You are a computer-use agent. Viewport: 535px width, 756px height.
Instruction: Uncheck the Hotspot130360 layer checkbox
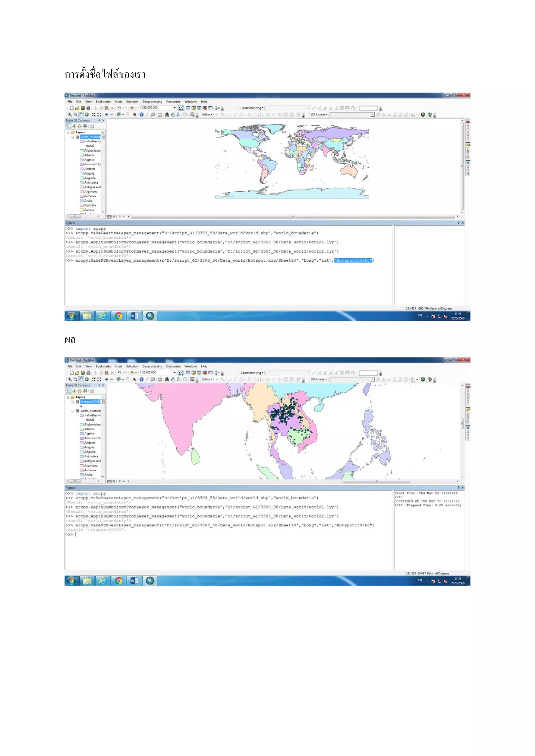click(77, 402)
